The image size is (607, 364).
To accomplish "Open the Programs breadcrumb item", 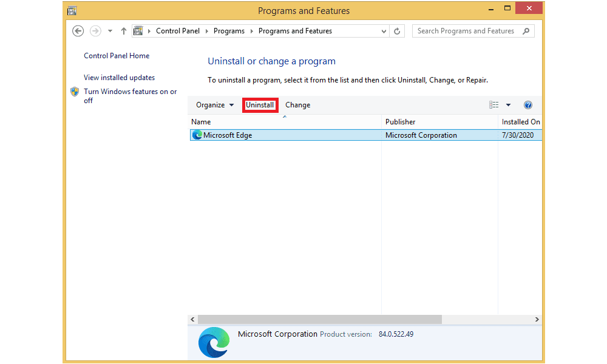I will (229, 31).
